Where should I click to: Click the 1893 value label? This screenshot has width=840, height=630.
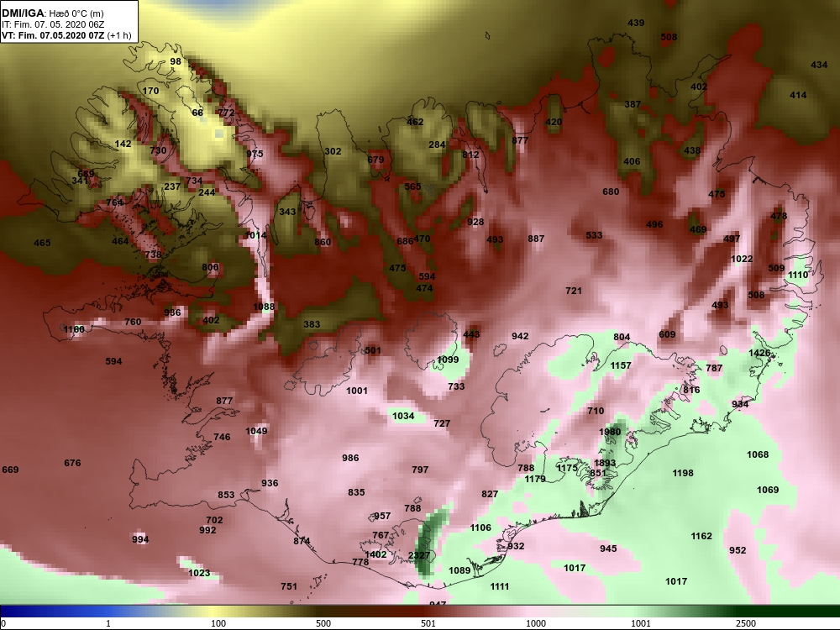tap(605, 463)
